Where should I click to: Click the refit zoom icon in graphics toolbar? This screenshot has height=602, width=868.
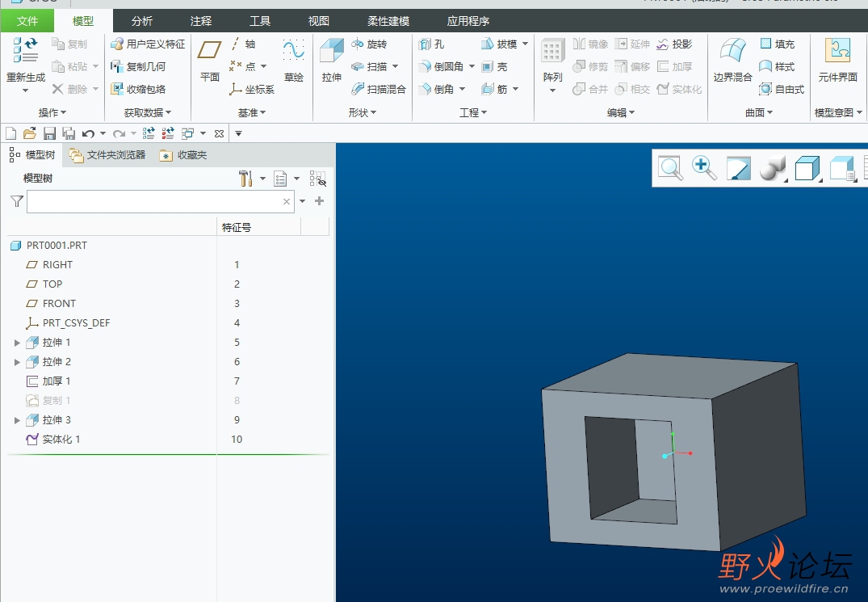(x=670, y=168)
